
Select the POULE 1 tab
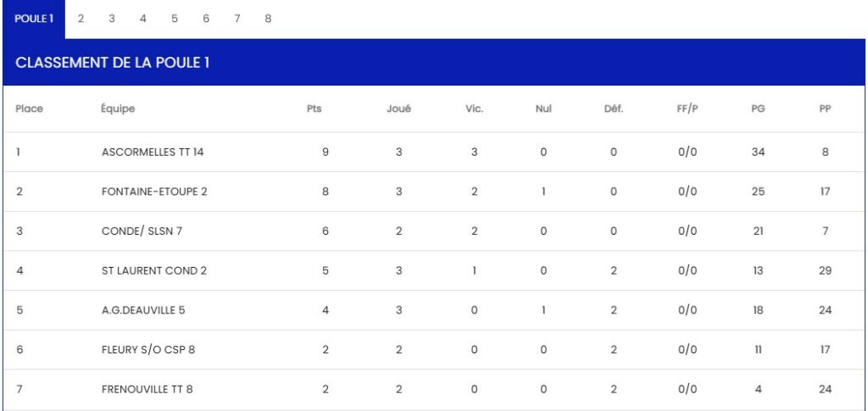click(x=34, y=19)
